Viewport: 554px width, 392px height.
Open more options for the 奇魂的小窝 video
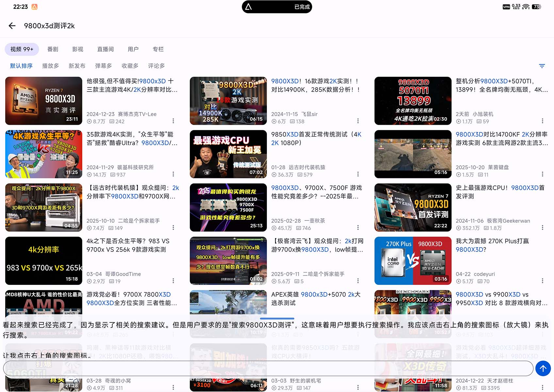[x=173, y=388]
